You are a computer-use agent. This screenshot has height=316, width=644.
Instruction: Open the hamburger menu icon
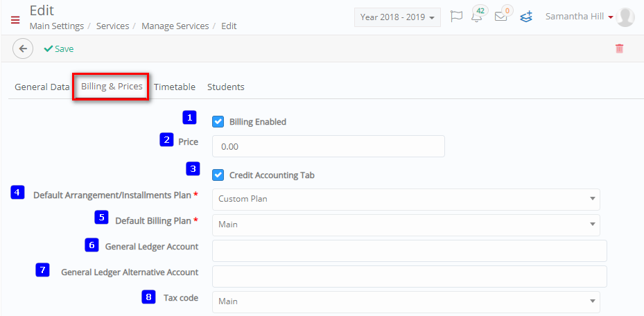(15, 19)
